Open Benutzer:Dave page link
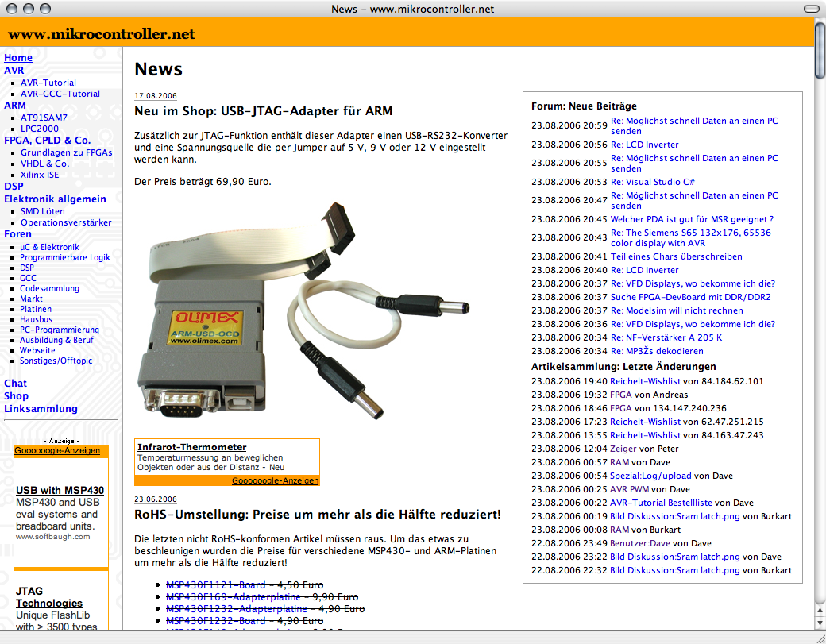 tap(639, 543)
